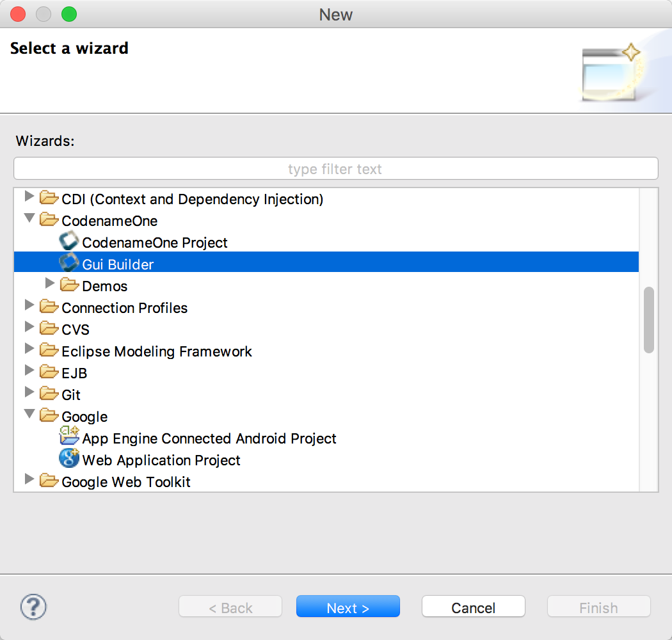The image size is (672, 640).
Task: Select the CodenameOne Project wizard entry
Action: click(154, 242)
